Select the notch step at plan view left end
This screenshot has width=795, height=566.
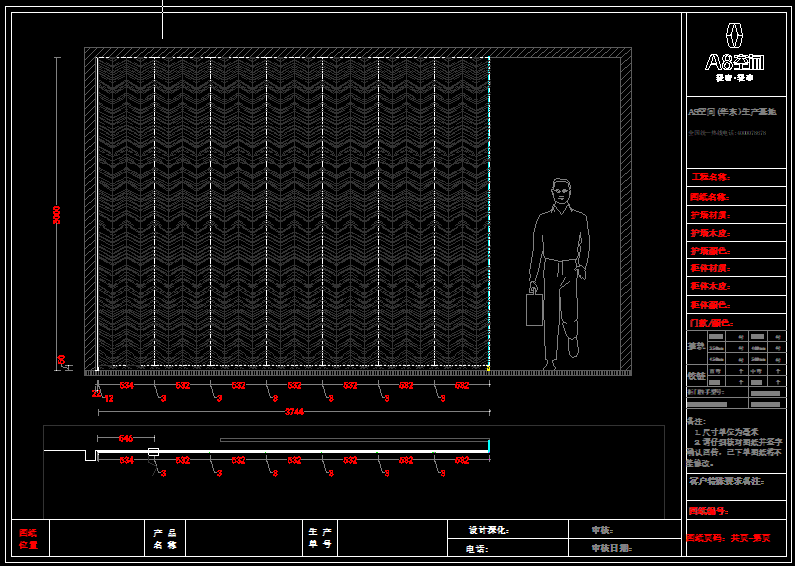point(90,455)
